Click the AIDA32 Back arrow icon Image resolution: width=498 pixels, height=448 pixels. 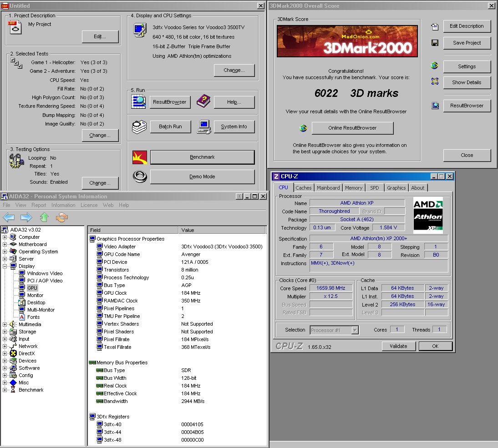pos(9,217)
